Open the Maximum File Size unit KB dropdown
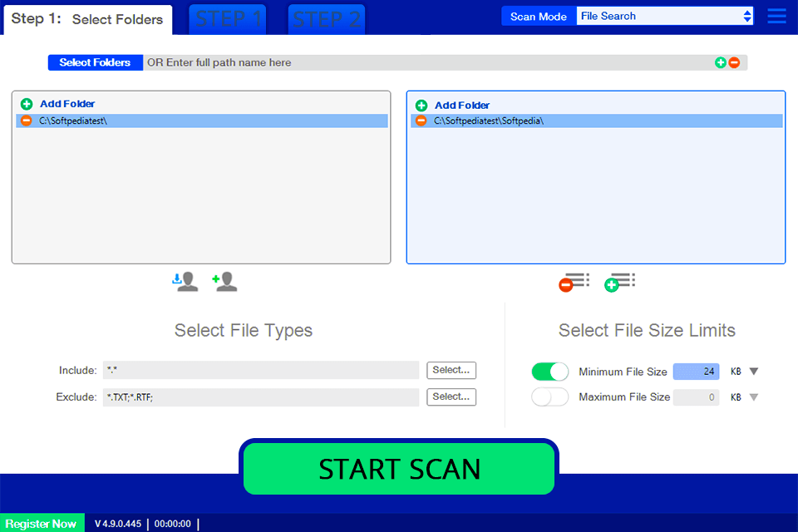Viewport: 798px width, 532px height. (754, 397)
